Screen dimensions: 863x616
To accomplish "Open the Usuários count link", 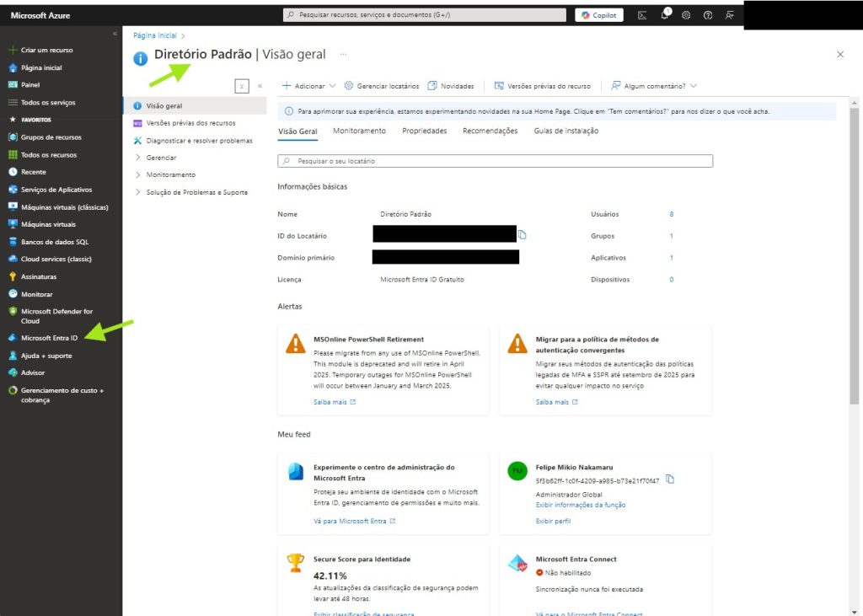I will point(672,214).
